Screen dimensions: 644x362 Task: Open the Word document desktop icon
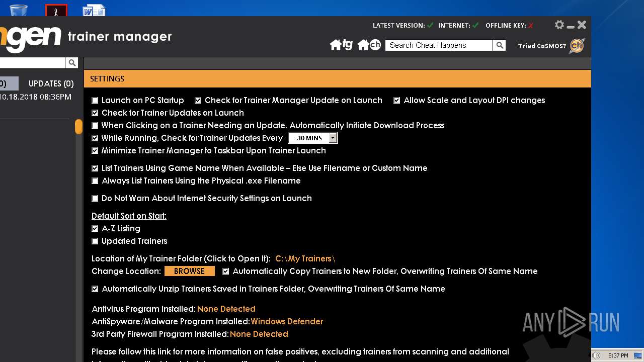coord(94,10)
